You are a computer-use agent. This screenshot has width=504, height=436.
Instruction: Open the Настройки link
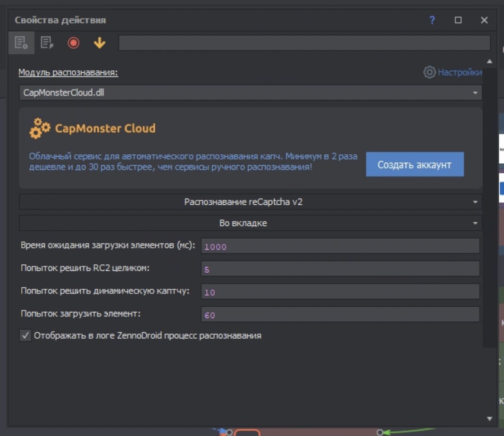(x=460, y=72)
